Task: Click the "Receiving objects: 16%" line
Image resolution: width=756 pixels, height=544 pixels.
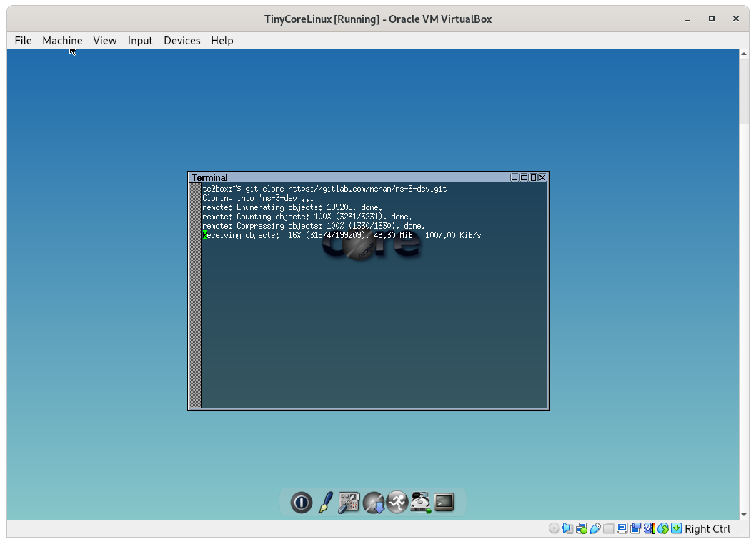Action: tap(342, 235)
